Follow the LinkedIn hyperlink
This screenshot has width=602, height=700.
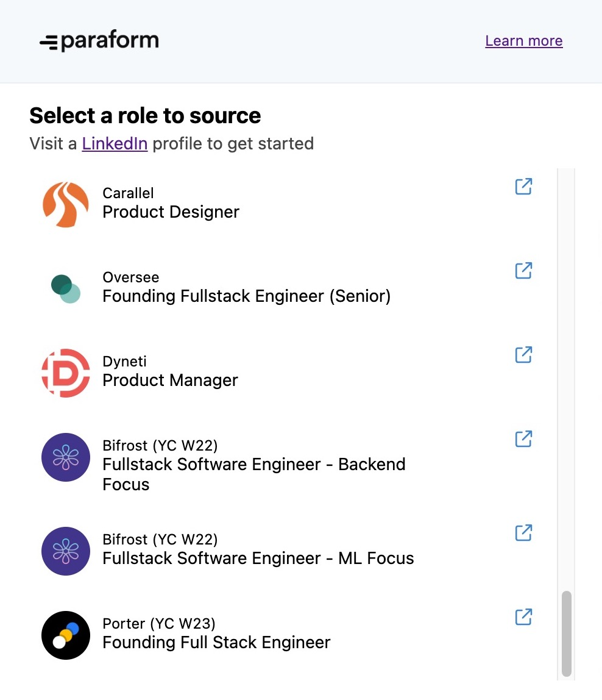[x=115, y=144]
